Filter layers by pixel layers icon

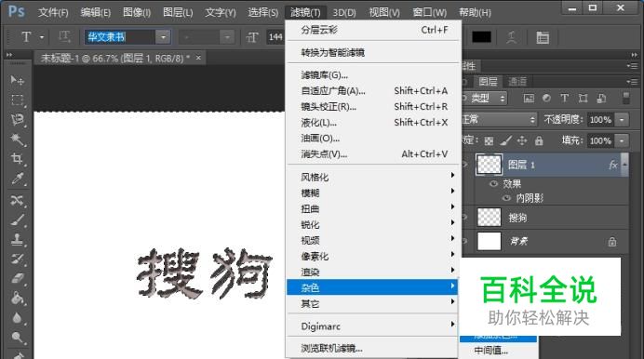click(529, 98)
